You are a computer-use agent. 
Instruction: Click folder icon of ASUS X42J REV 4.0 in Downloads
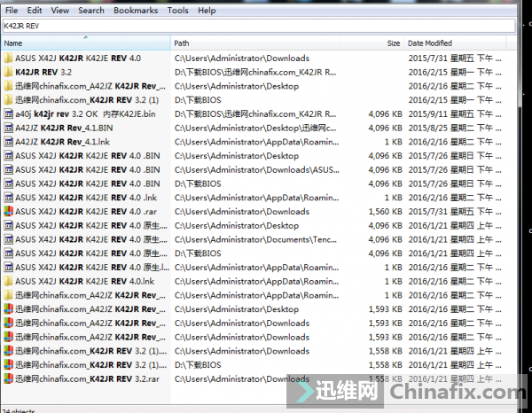pyautogui.click(x=9, y=58)
